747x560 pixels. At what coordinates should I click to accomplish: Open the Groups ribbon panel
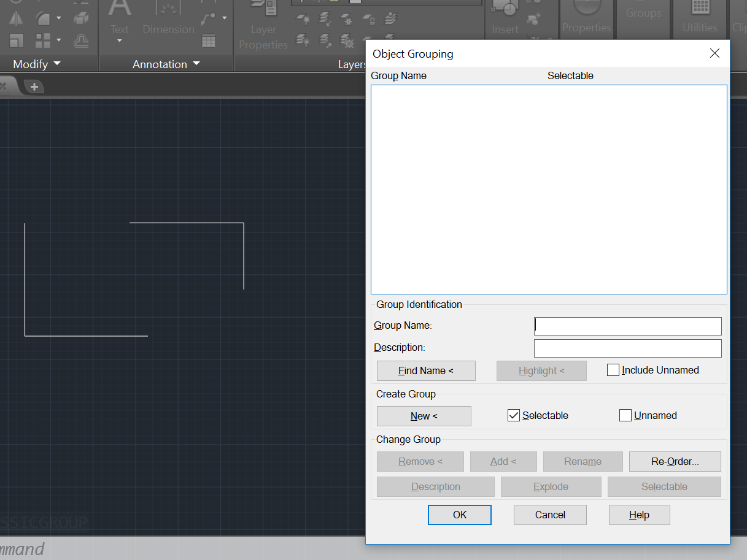pos(644,12)
